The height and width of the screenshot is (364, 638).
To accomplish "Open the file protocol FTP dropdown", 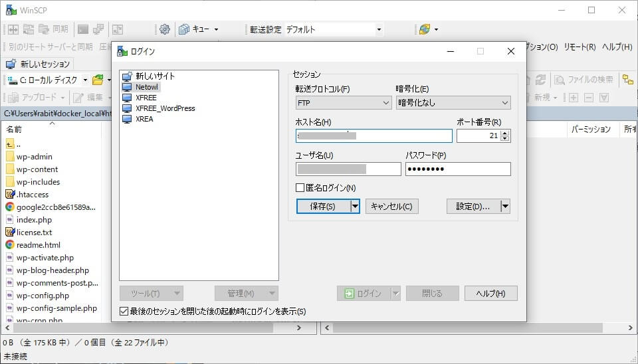I will [x=344, y=103].
